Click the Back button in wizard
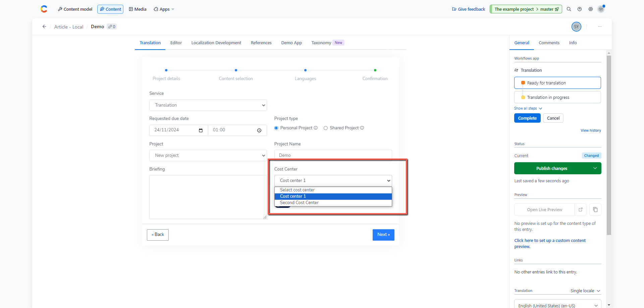 tap(158, 235)
